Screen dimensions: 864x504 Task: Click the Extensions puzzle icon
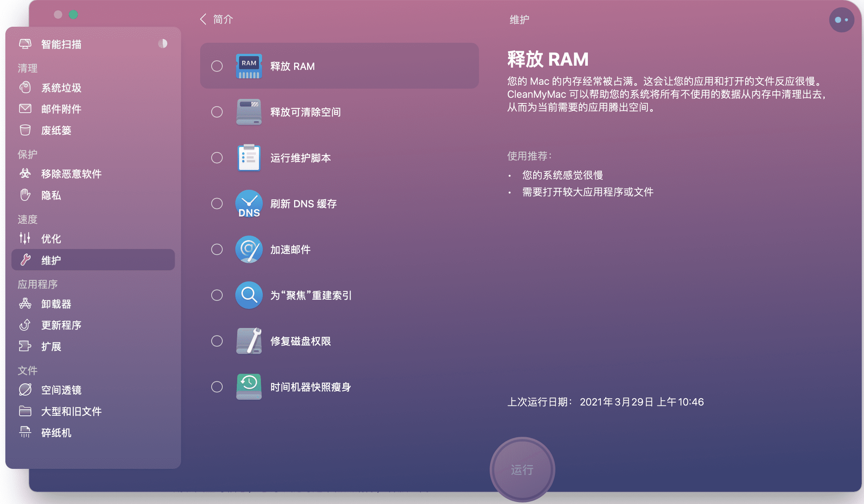point(25,346)
